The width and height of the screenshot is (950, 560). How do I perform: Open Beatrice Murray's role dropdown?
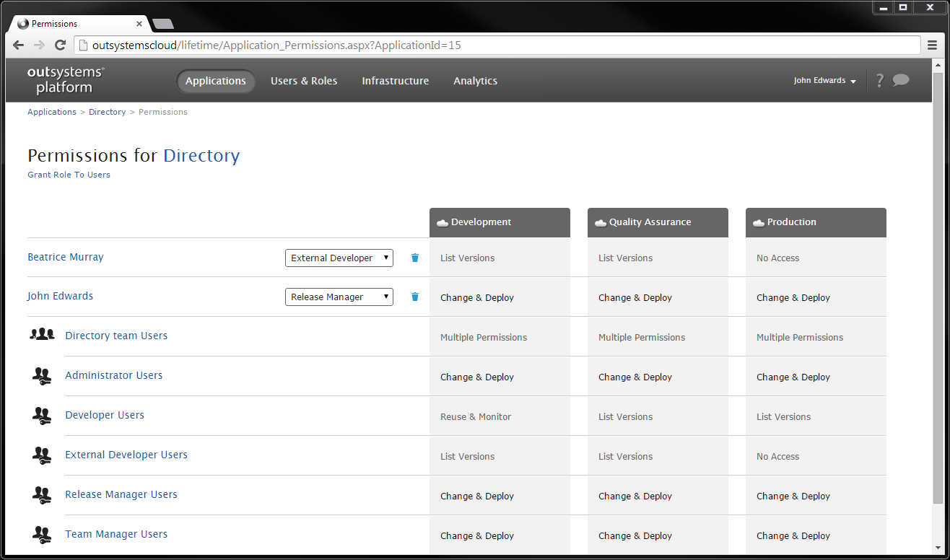click(x=339, y=258)
